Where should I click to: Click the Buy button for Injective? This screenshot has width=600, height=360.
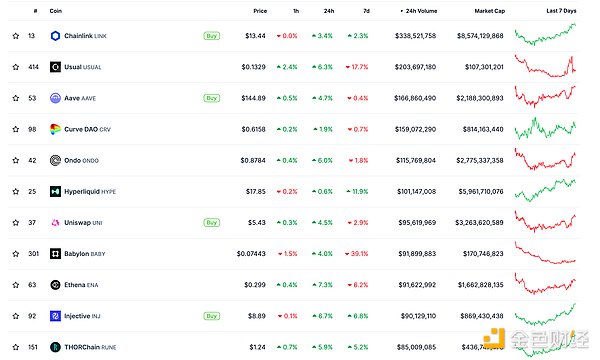(x=211, y=316)
